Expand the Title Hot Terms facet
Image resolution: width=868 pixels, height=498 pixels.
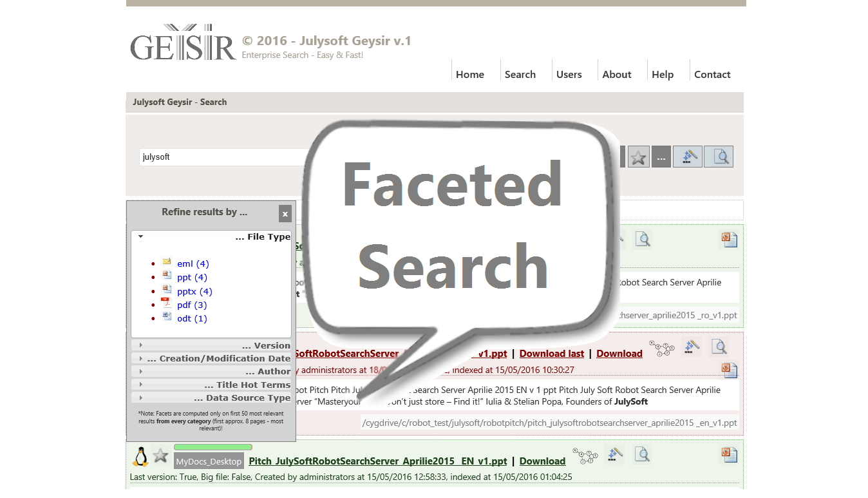[211, 385]
